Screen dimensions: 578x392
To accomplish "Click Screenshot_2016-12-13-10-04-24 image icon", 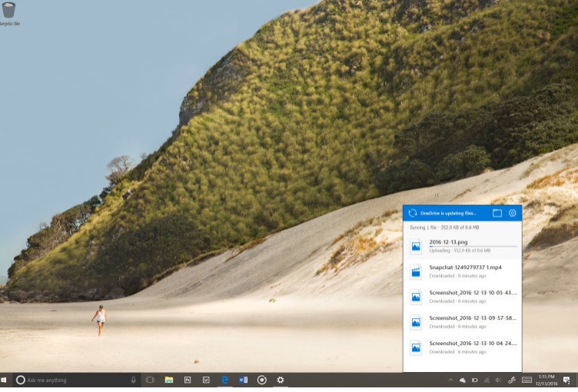I will [x=416, y=347].
